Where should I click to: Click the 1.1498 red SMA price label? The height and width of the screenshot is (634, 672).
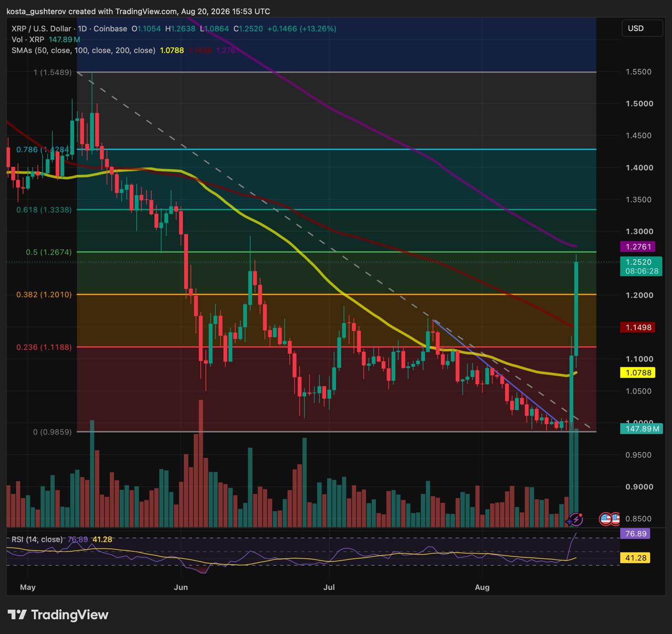(x=638, y=327)
